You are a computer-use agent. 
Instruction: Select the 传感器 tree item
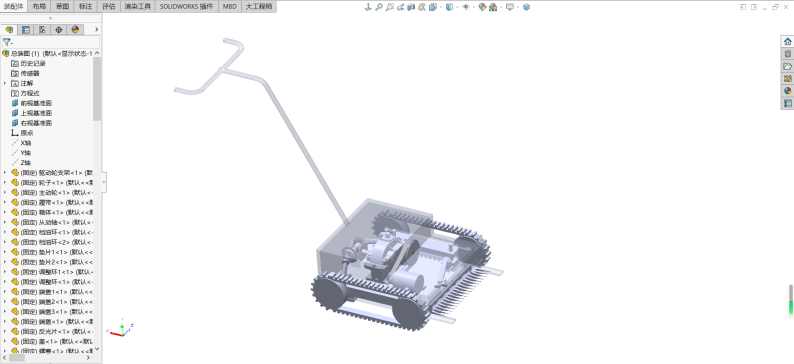pos(25,73)
